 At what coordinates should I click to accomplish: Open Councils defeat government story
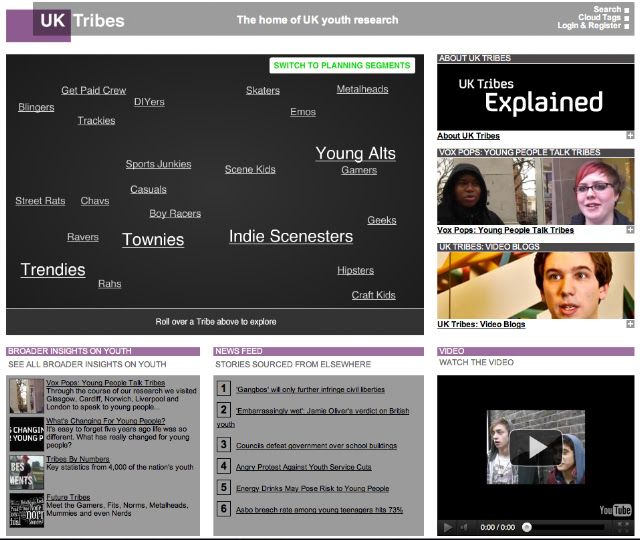tap(316, 445)
